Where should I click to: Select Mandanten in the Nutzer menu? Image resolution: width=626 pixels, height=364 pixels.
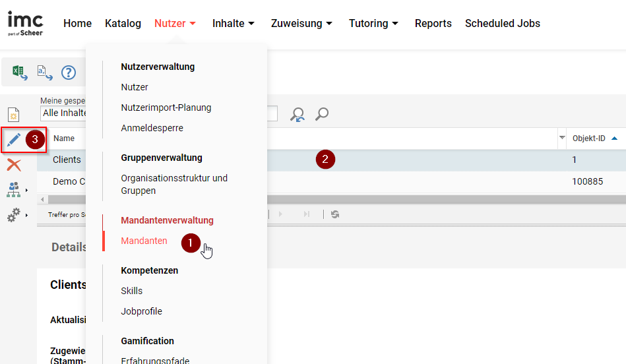click(144, 241)
